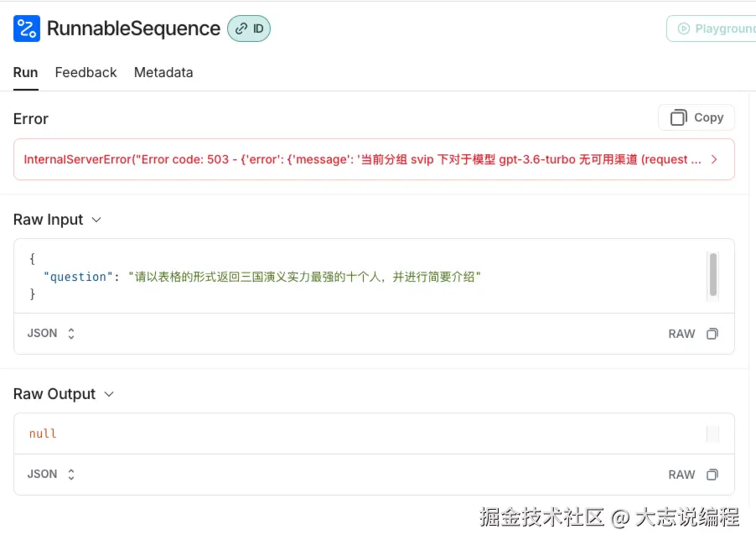Image resolution: width=756 pixels, height=545 pixels.
Task: Click the RunnableSequence chain logo icon
Action: tap(27, 29)
